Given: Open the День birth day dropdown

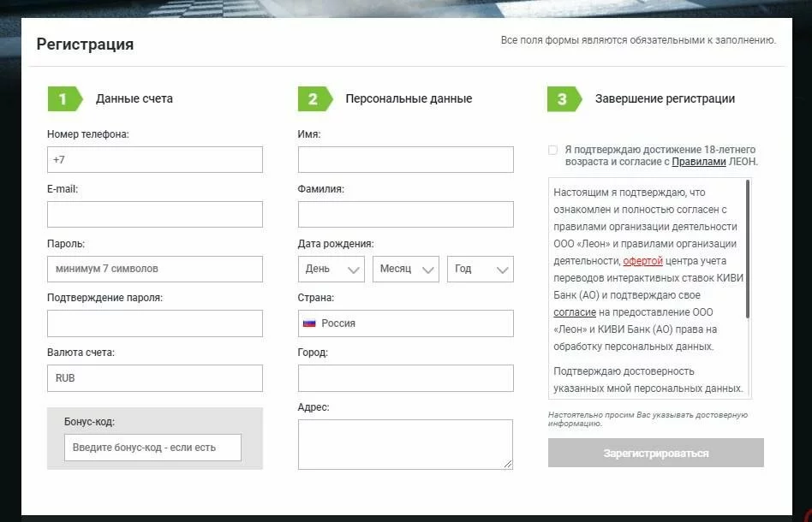Looking at the screenshot, I should (331, 269).
